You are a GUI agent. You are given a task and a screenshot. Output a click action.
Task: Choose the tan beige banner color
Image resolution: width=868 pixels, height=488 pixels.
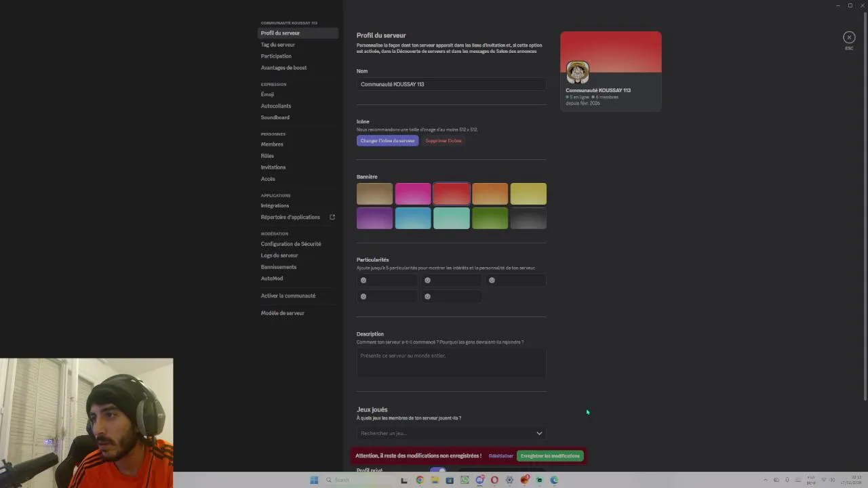coord(374,194)
